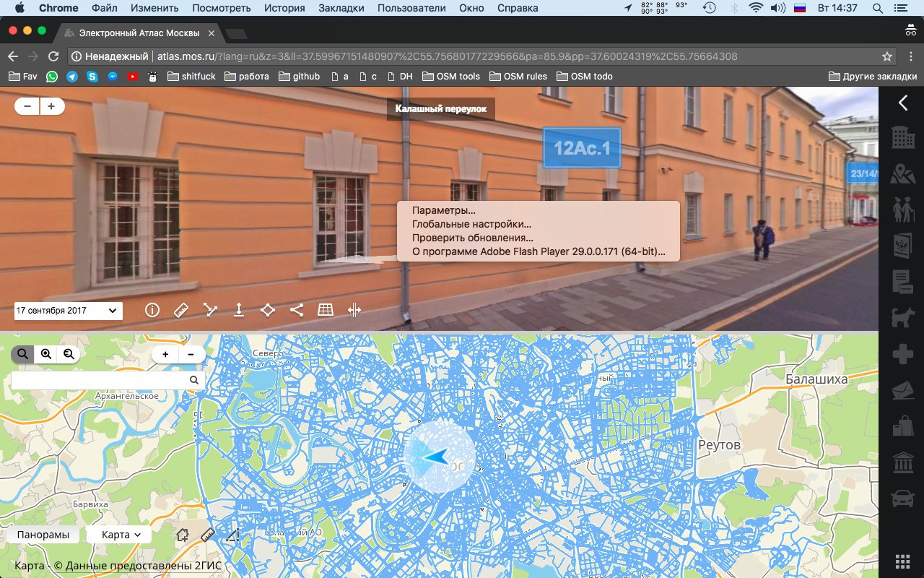Share the panorama view

(x=297, y=310)
